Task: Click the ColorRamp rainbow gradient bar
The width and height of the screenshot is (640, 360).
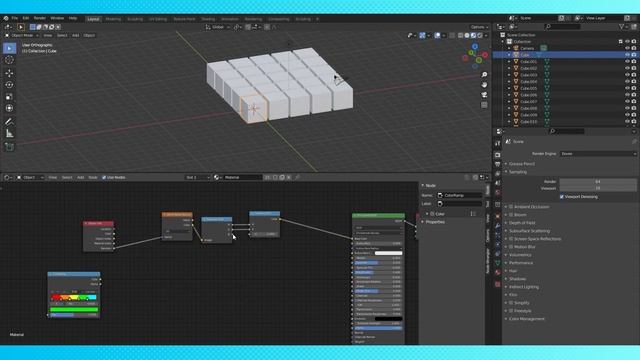Action: 73,297
